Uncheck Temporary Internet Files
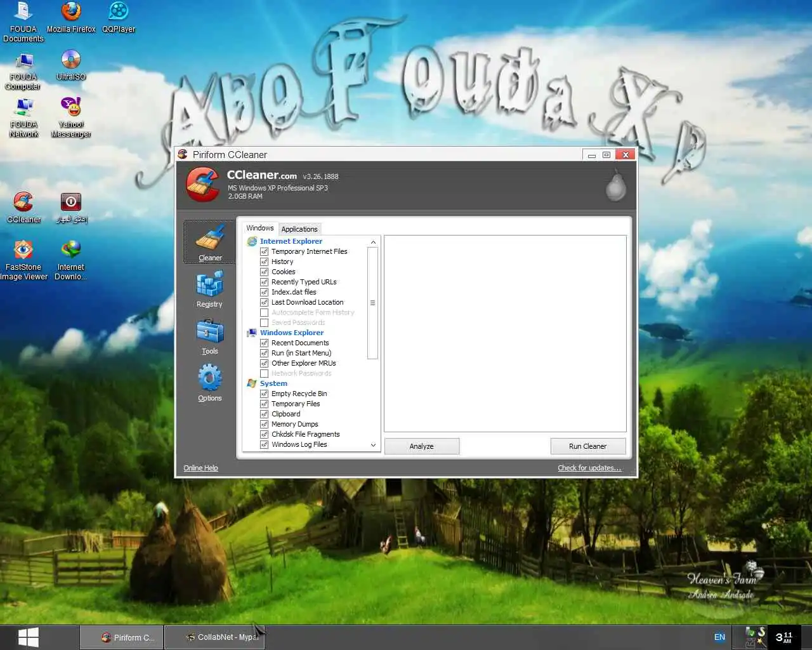The height and width of the screenshot is (650, 812). tap(264, 251)
